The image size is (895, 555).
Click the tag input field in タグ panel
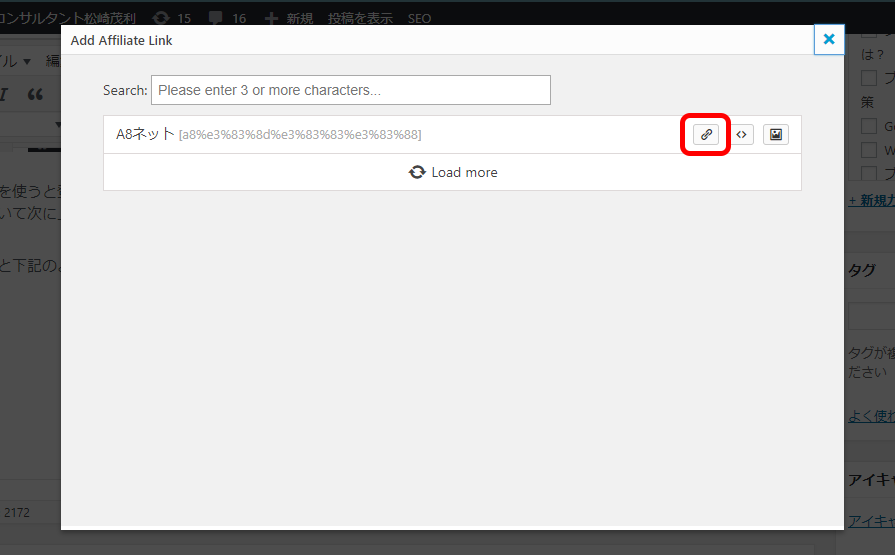tap(871, 317)
